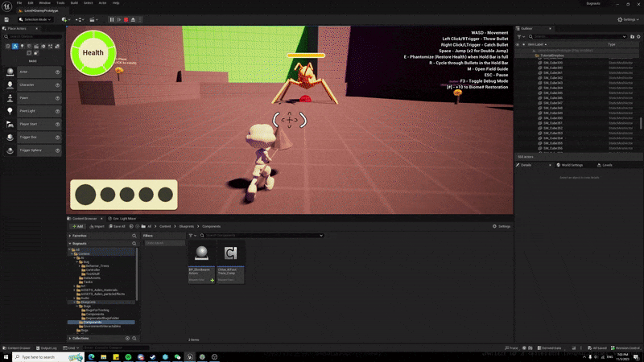Open the Actor menu
The width and height of the screenshot is (644, 362).
click(103, 3)
